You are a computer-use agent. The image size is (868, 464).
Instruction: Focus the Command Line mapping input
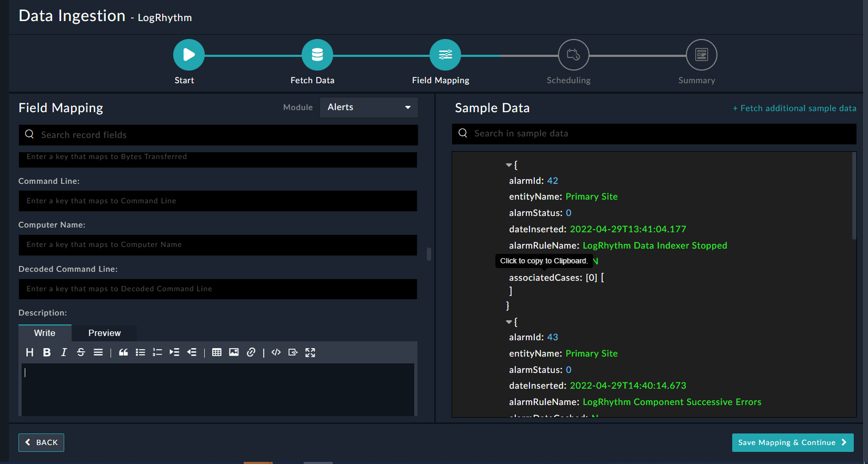pos(218,201)
